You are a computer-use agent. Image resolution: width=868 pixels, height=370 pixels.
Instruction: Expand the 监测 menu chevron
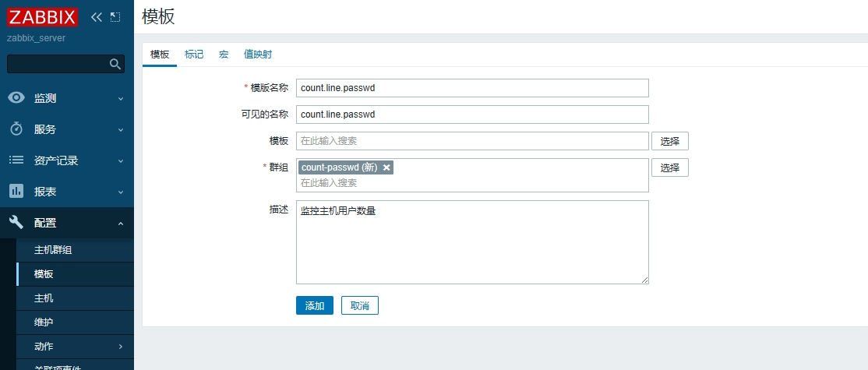tap(121, 99)
